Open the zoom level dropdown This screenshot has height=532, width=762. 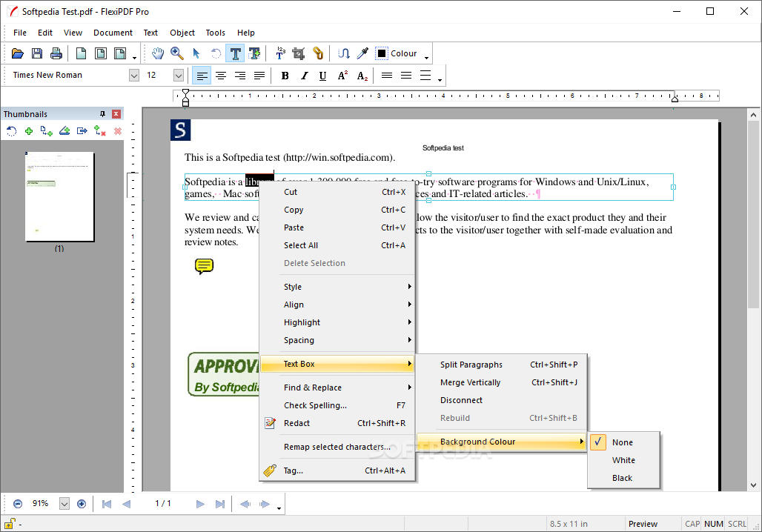[x=64, y=504]
